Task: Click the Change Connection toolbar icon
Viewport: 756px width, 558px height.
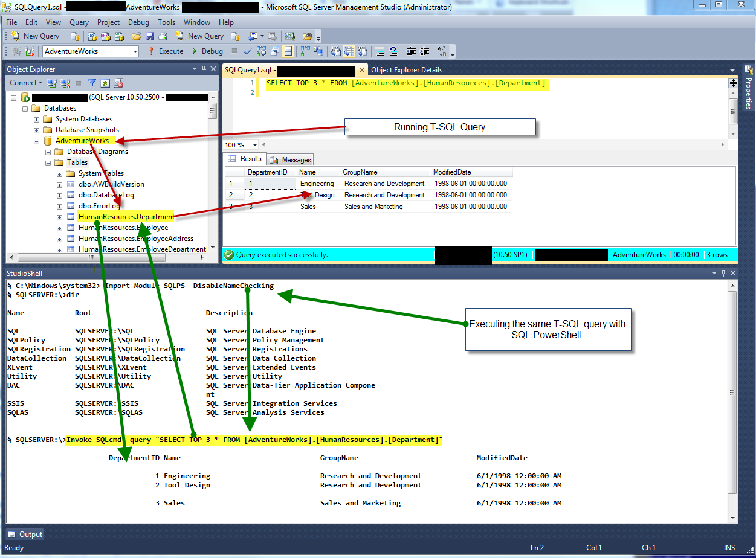Action: pyautogui.click(x=30, y=51)
